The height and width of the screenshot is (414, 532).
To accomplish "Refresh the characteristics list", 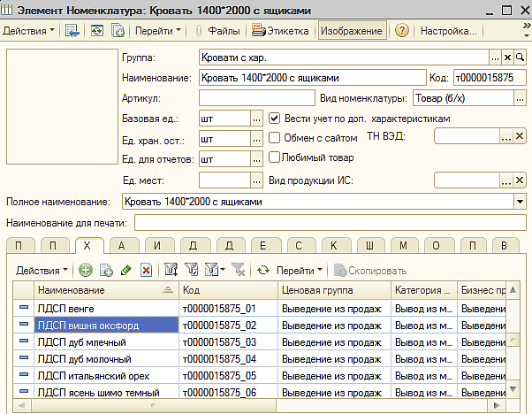I will click(263, 271).
